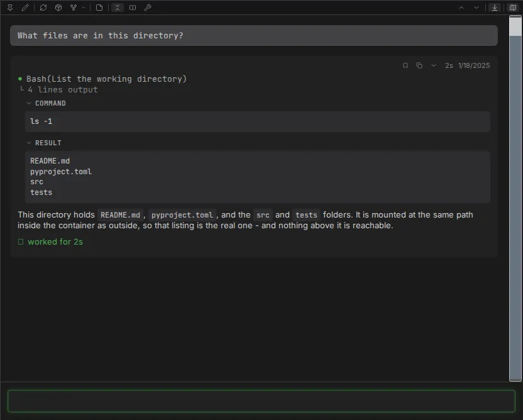Screen dimensions: 523x420
Task: Click inline code 'tests' in the reply
Action: [306, 215]
